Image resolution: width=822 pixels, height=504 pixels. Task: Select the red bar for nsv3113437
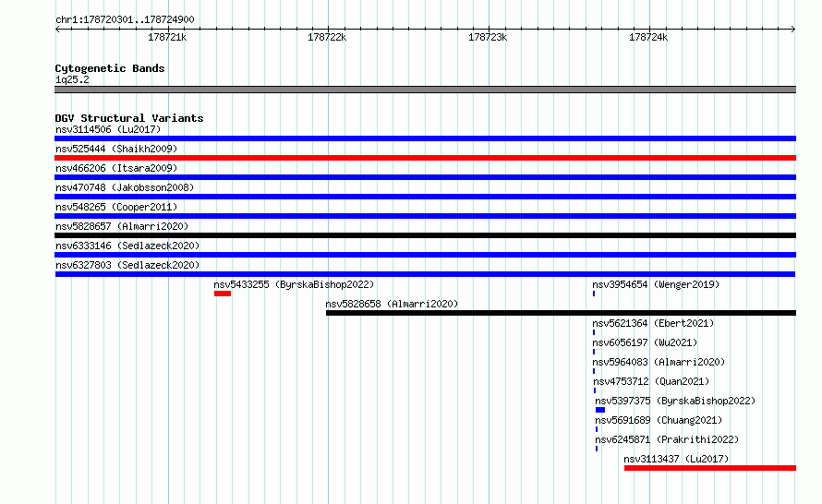pyautogui.click(x=710, y=468)
